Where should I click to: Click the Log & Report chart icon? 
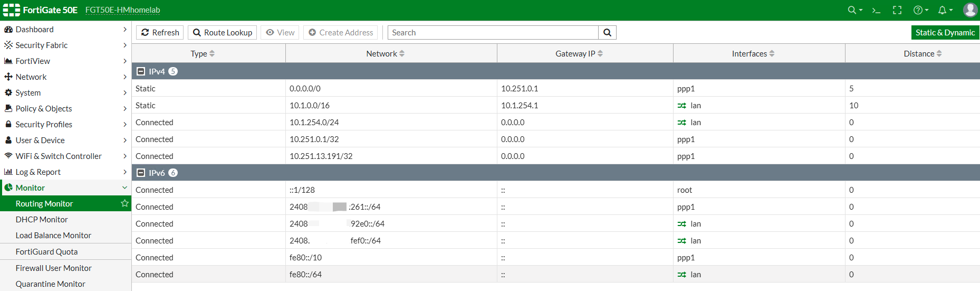8,172
